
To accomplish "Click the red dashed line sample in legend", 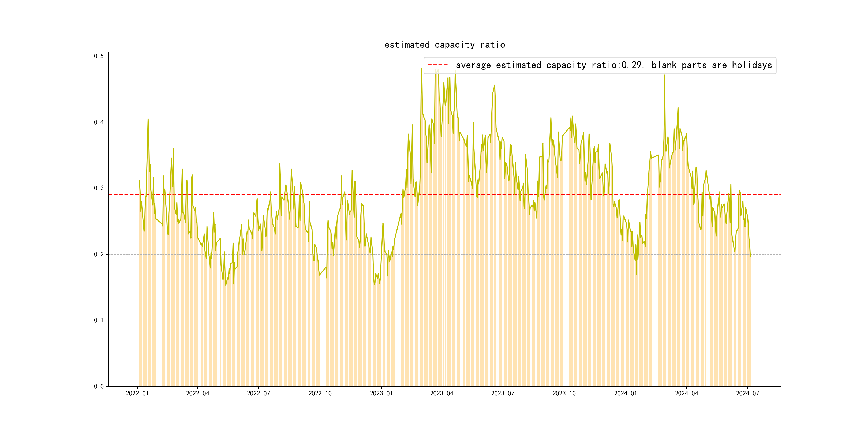I will 437,65.
